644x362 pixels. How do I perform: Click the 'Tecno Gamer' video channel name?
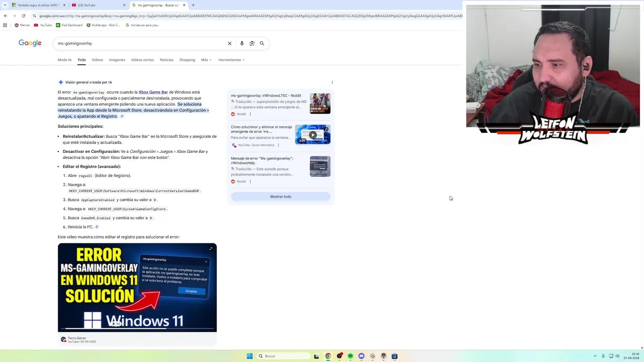tap(77, 338)
